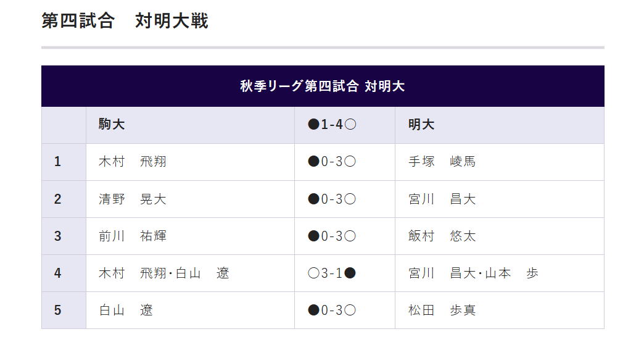This screenshot has height=342, width=644.
Task: Click 飯村 悠太 name
Action: [x=442, y=236]
